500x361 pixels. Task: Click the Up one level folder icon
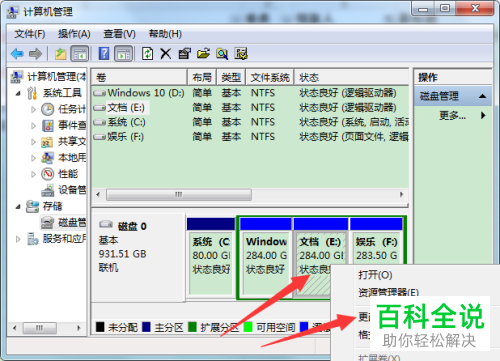pyautogui.click(x=60, y=54)
